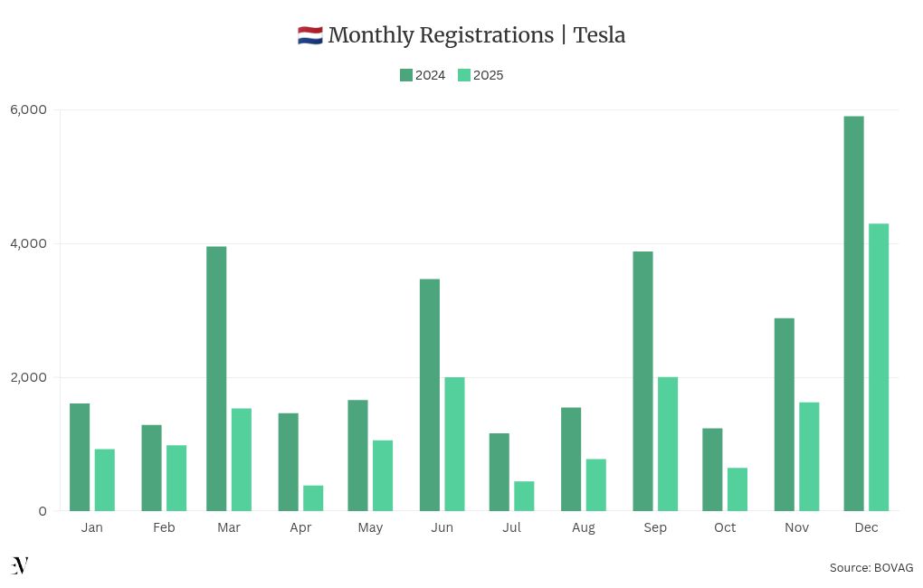This screenshot has height=588, width=923.
Task: Toggle the 2025 series via its legend label
Action: tap(488, 75)
